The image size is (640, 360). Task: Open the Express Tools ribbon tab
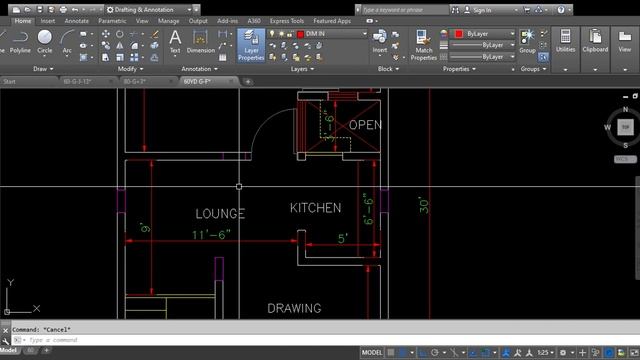click(x=287, y=21)
